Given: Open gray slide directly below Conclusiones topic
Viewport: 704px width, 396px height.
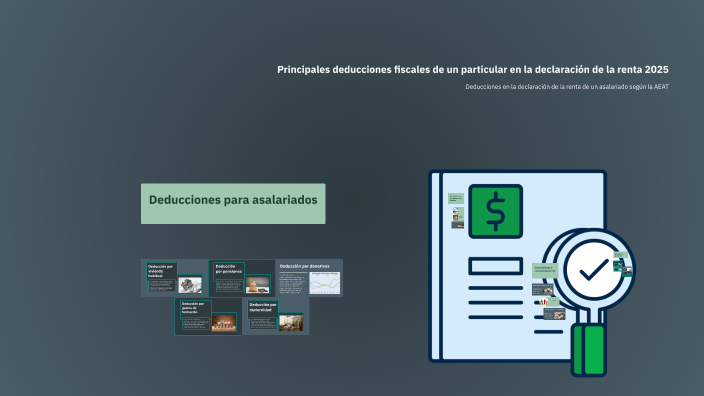Looking at the screenshot, I should tap(542, 290).
